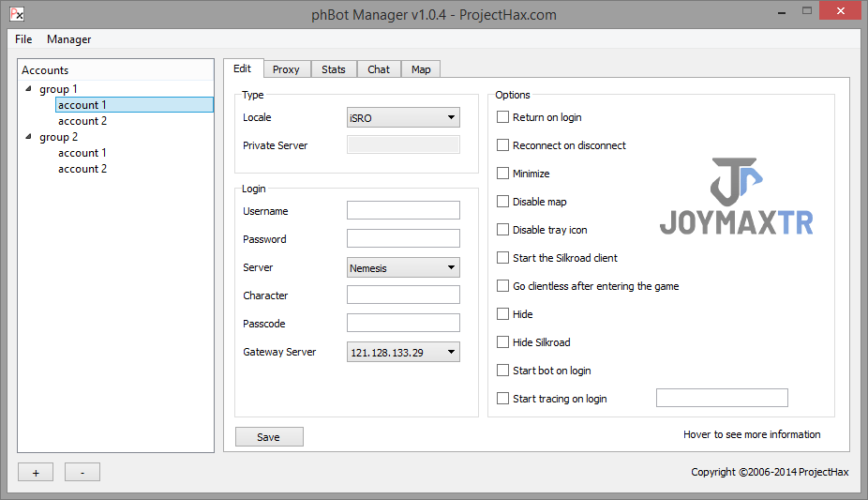This screenshot has width=868, height=500.
Task: Enable Return on login checkbox
Action: click(502, 117)
